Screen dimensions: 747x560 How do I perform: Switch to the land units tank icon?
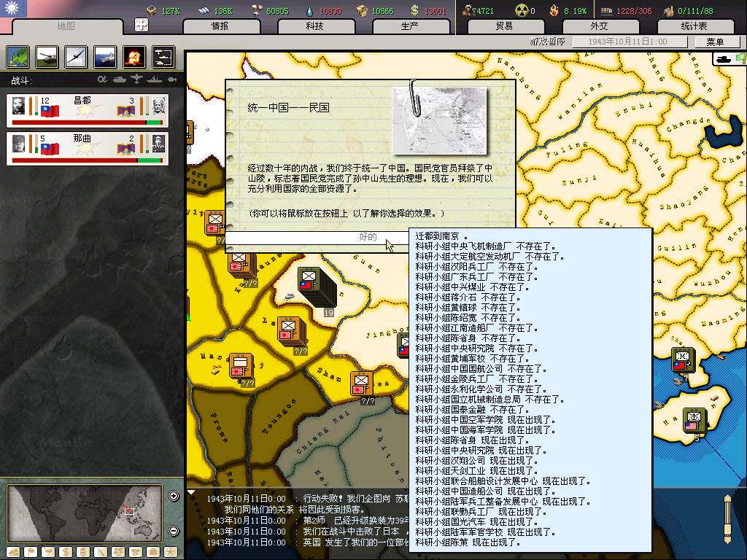[47, 57]
